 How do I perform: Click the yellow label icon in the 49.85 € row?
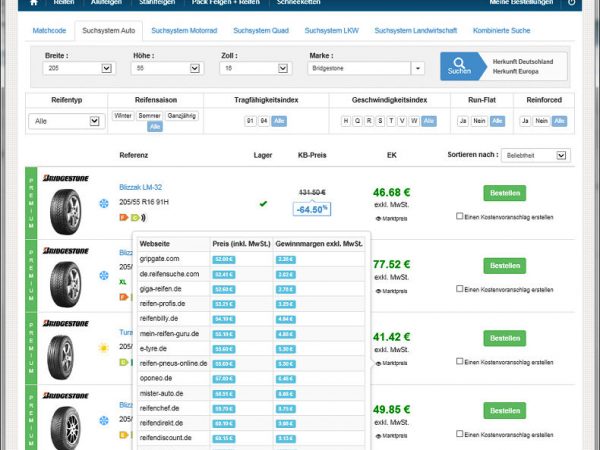124,435
